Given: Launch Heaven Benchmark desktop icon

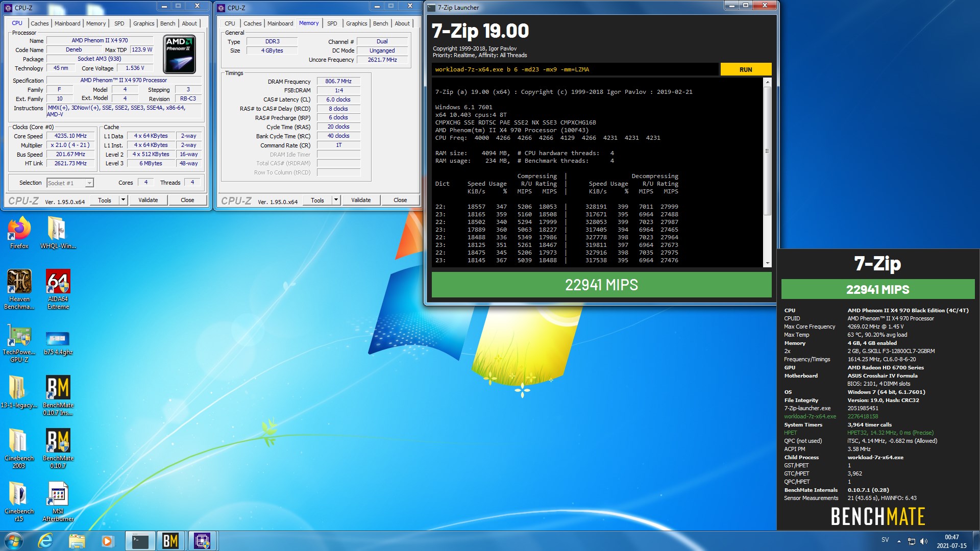Looking at the screenshot, I should [x=19, y=289].
